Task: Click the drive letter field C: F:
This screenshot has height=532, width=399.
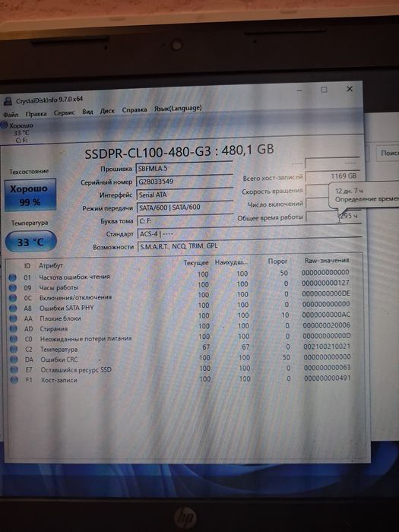Action: tap(185, 221)
